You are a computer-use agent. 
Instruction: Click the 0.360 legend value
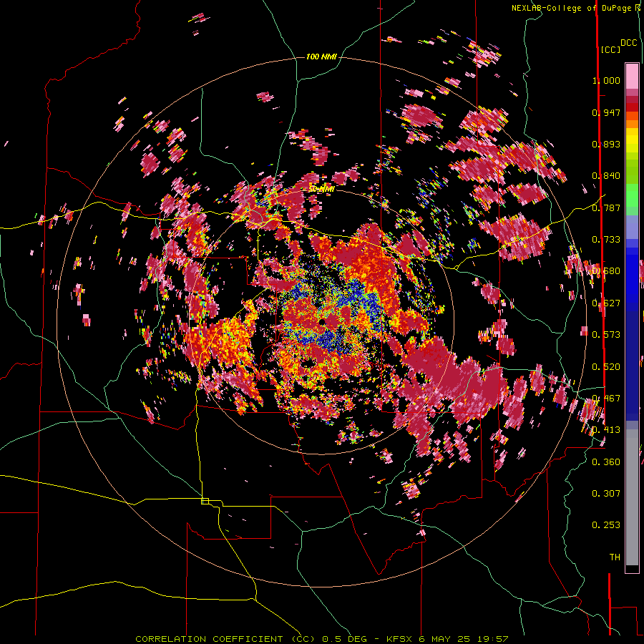tap(606, 462)
